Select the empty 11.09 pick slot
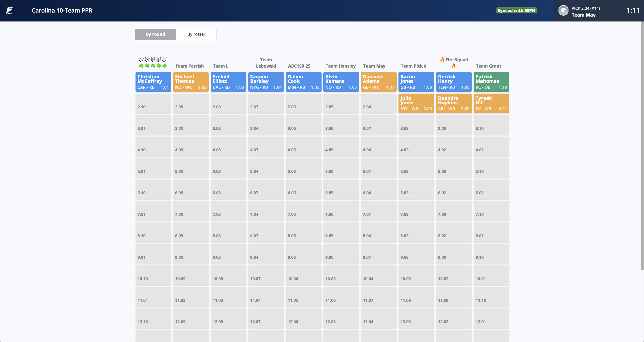The height and width of the screenshot is (342, 644). click(x=454, y=297)
